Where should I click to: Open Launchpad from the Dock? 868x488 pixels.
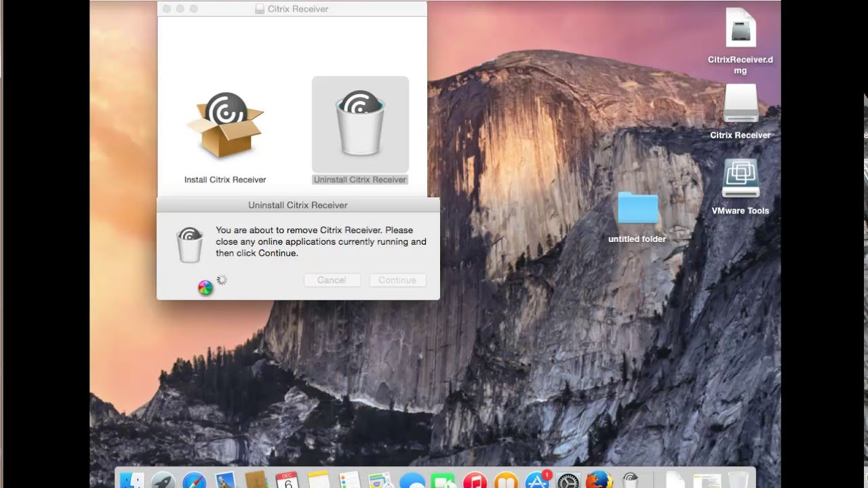click(x=163, y=480)
